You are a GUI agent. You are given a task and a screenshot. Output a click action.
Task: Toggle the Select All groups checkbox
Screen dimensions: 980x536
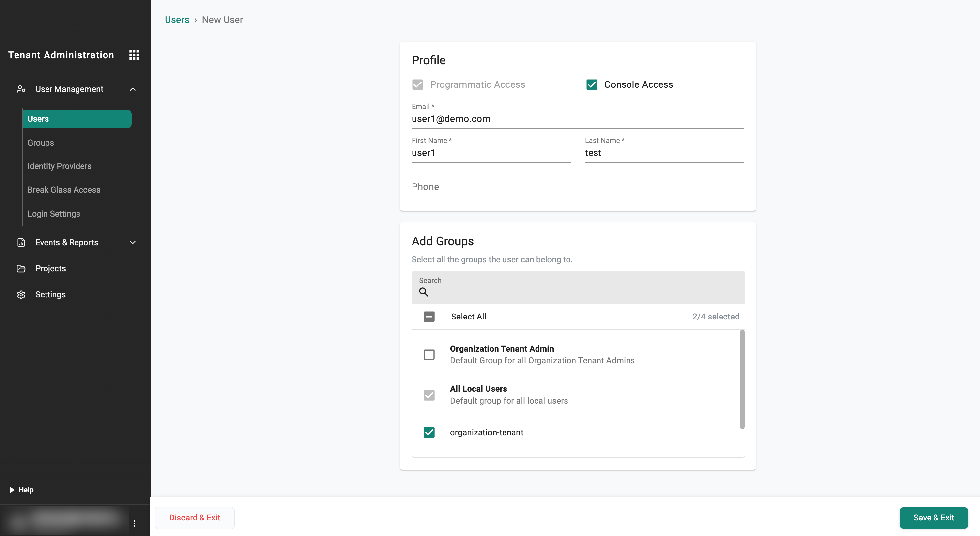coord(429,317)
